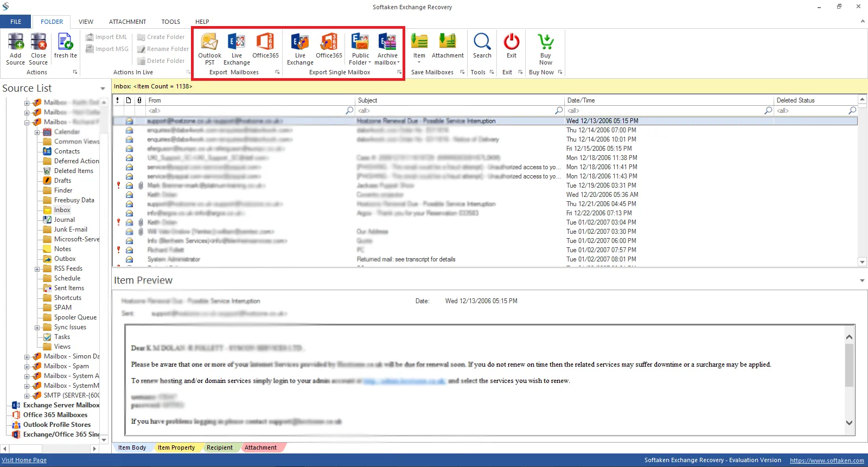Open the Attachment tab below the preview
This screenshot has width=868, height=467.
coord(260,447)
